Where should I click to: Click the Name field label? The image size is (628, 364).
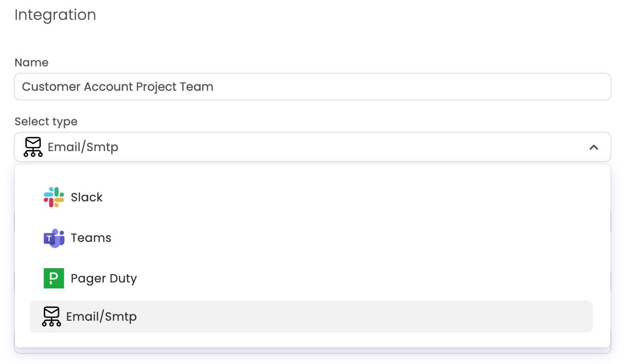pyautogui.click(x=31, y=63)
